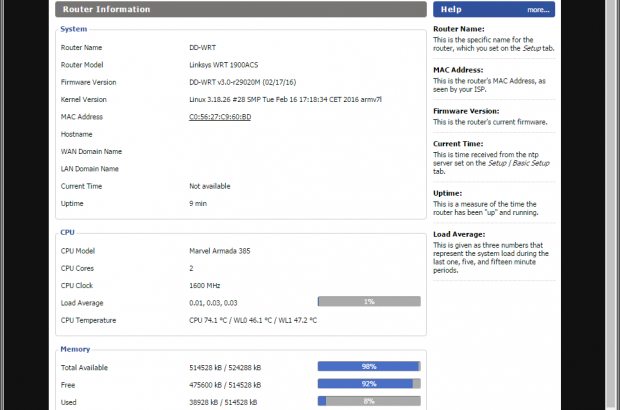Click the MAC address C0:56:27:C9:60:BD link

(219, 117)
